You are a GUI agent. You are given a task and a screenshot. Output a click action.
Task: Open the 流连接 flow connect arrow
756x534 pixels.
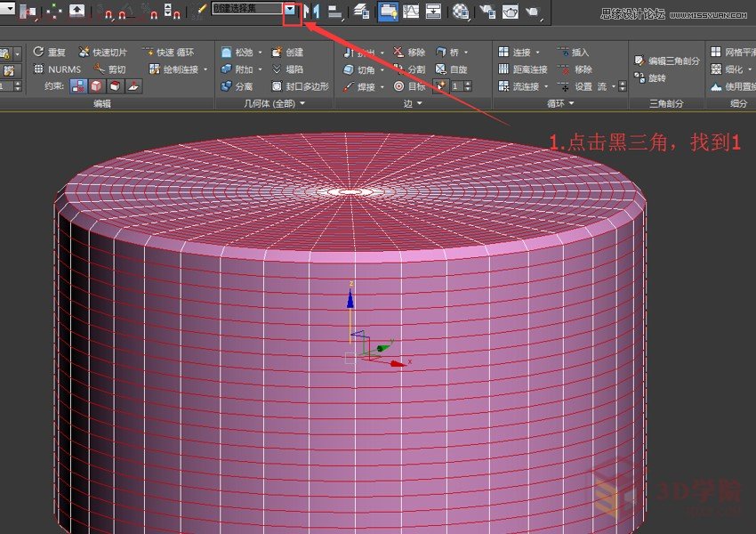546,87
